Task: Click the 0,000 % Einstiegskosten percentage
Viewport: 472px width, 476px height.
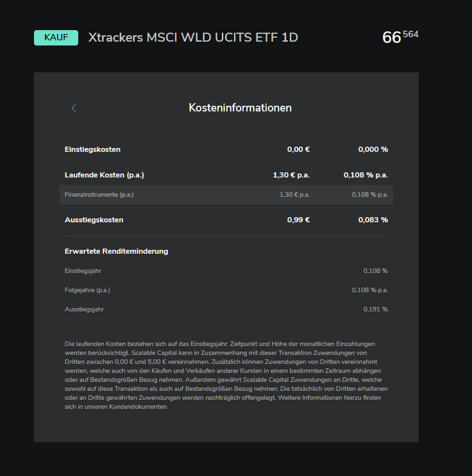Action: click(x=373, y=149)
